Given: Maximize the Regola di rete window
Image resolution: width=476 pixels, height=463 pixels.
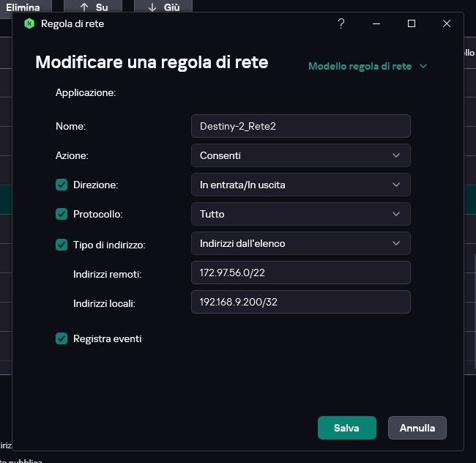Looking at the screenshot, I should 412,23.
